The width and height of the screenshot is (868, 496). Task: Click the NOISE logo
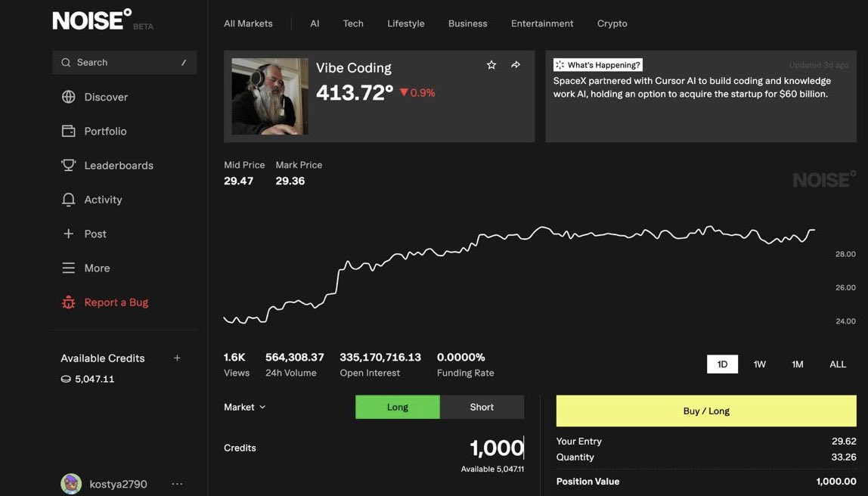pyautogui.click(x=92, y=20)
